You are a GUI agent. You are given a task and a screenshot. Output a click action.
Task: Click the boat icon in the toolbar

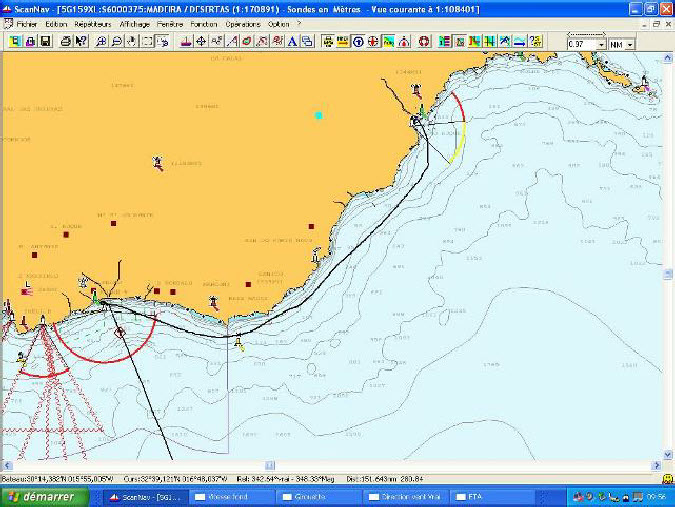click(x=186, y=41)
